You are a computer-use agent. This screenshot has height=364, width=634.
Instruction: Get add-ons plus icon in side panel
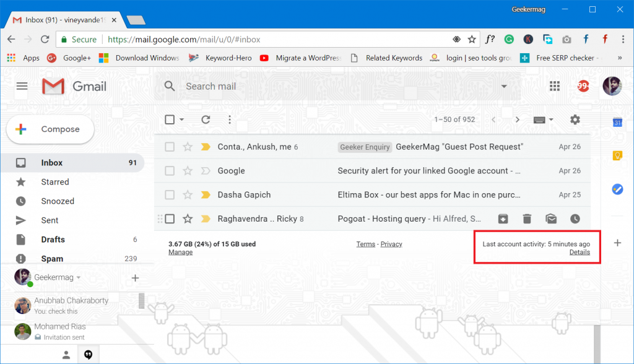point(617,243)
